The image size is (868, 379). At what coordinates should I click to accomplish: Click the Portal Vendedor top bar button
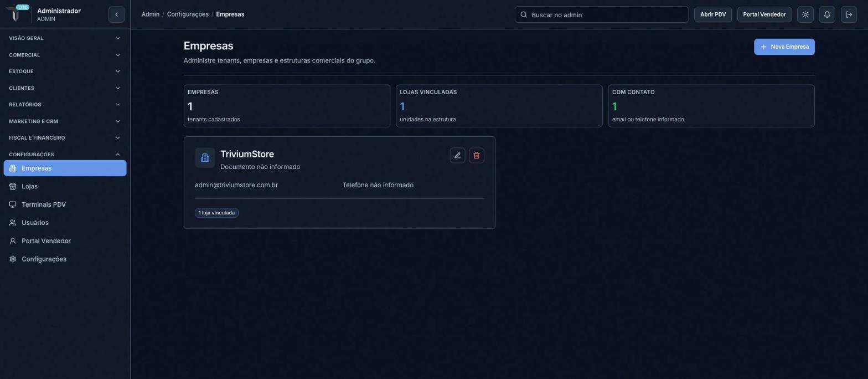pos(764,14)
